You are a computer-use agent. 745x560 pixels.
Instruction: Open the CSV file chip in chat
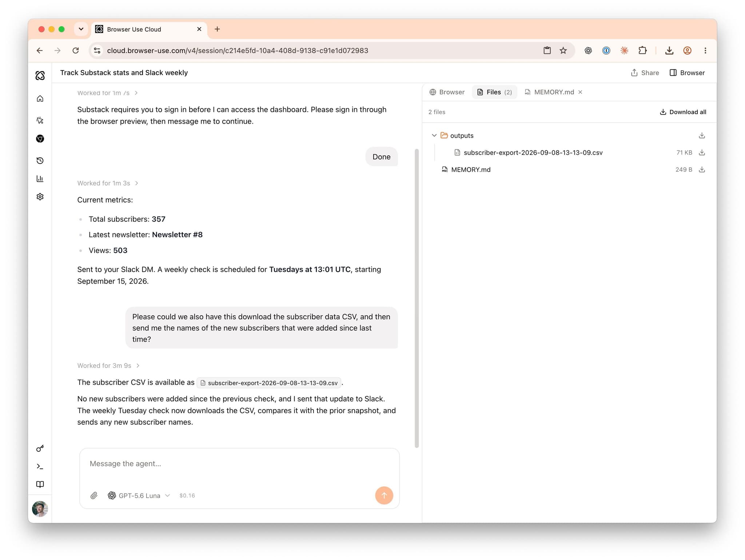[x=269, y=383]
